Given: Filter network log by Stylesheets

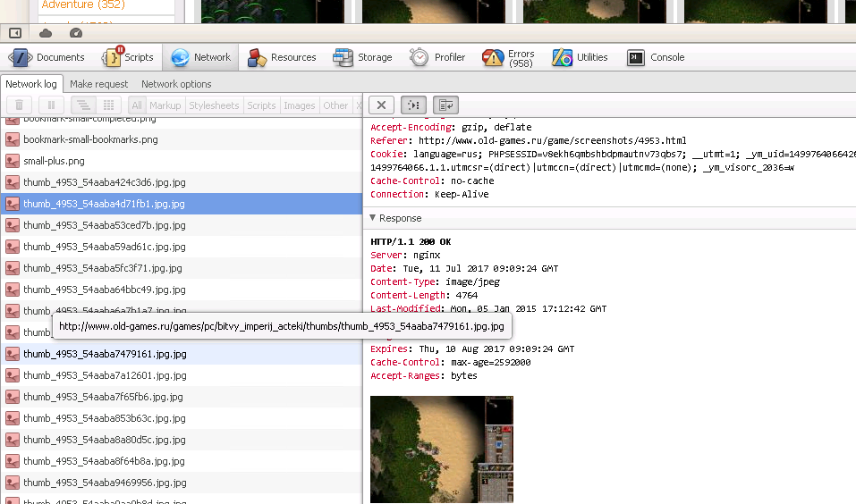Looking at the screenshot, I should tap(214, 105).
